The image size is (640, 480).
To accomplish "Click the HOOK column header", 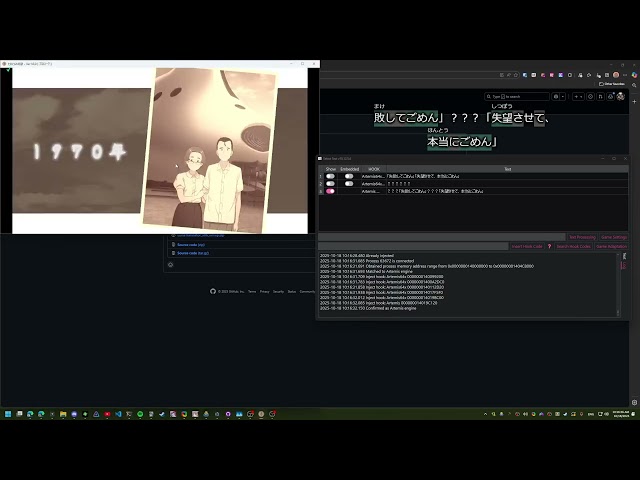I will pos(374,169).
